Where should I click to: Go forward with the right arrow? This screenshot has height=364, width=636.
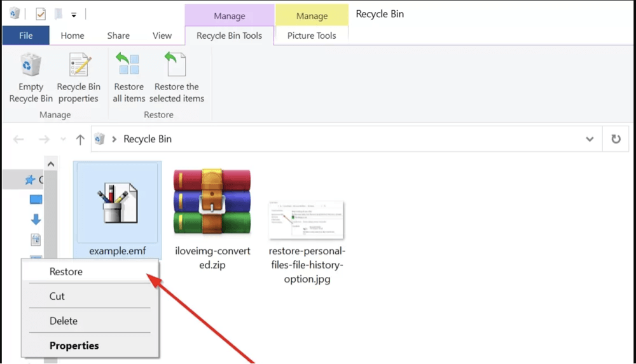coord(44,140)
